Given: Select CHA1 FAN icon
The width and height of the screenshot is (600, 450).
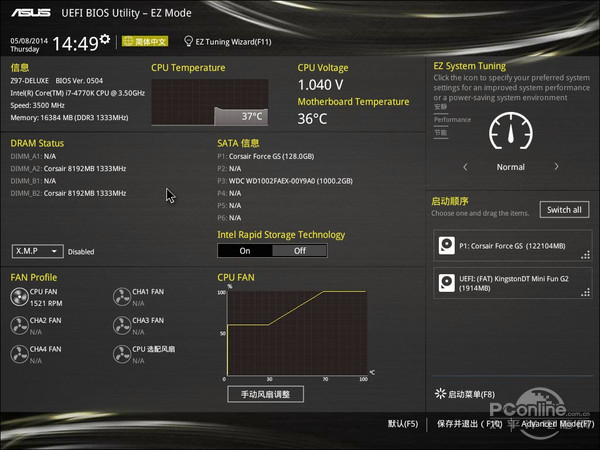Looking at the screenshot, I should tap(122, 297).
